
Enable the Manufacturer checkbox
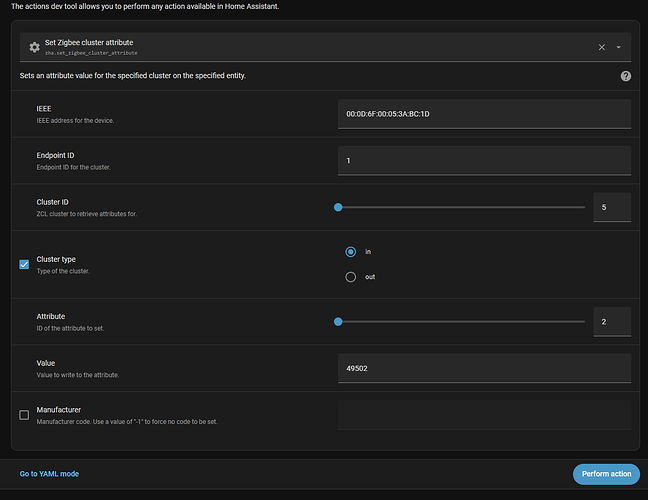[x=24, y=414]
